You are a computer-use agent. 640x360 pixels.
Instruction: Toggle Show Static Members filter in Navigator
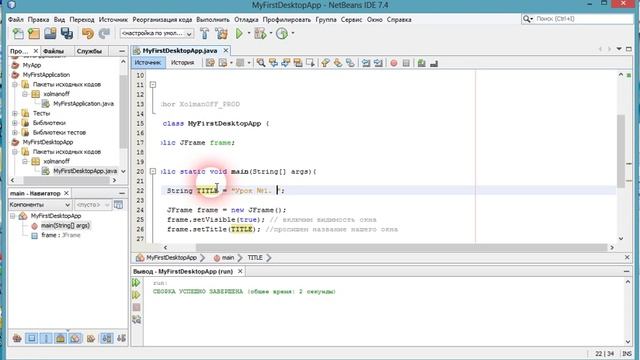pyautogui.click(x=46, y=338)
